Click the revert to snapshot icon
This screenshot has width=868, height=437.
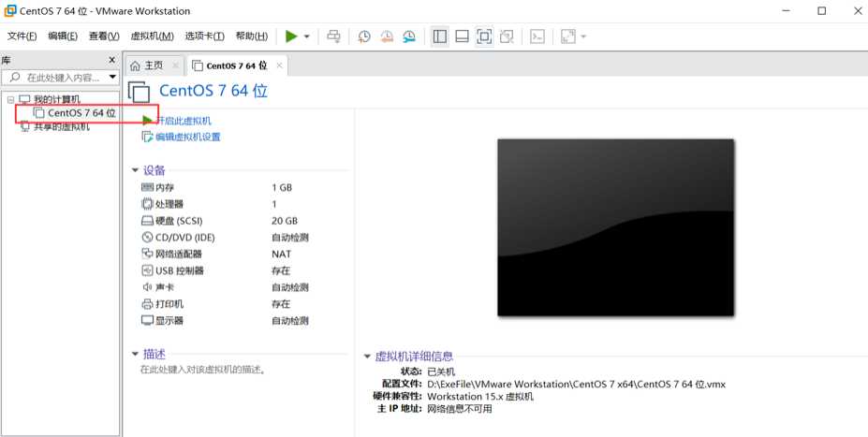(387, 36)
